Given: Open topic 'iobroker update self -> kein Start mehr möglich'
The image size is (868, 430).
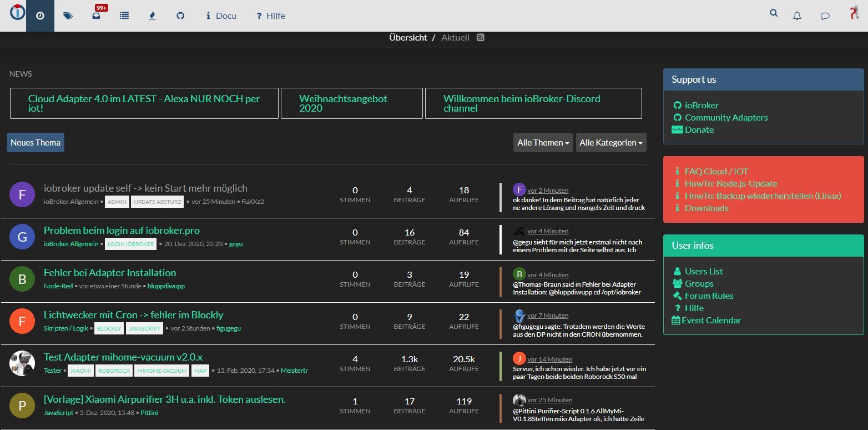Looking at the screenshot, I should tap(145, 188).
